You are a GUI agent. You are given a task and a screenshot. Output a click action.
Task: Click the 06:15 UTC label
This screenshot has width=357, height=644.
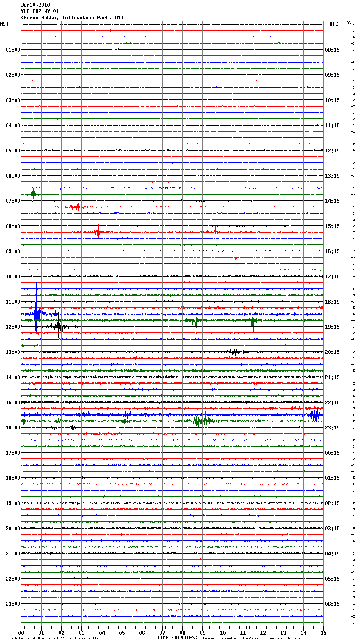tap(332, 604)
